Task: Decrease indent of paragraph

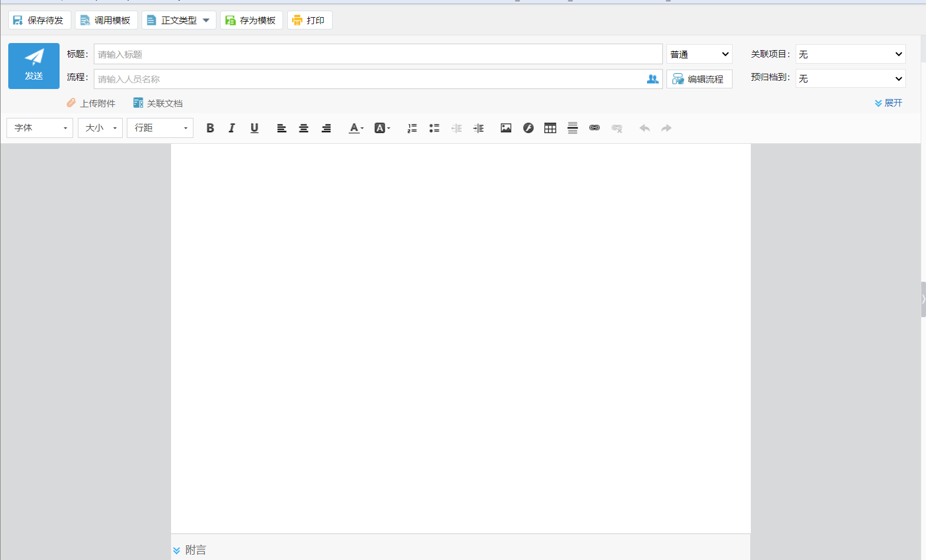Action: [457, 128]
